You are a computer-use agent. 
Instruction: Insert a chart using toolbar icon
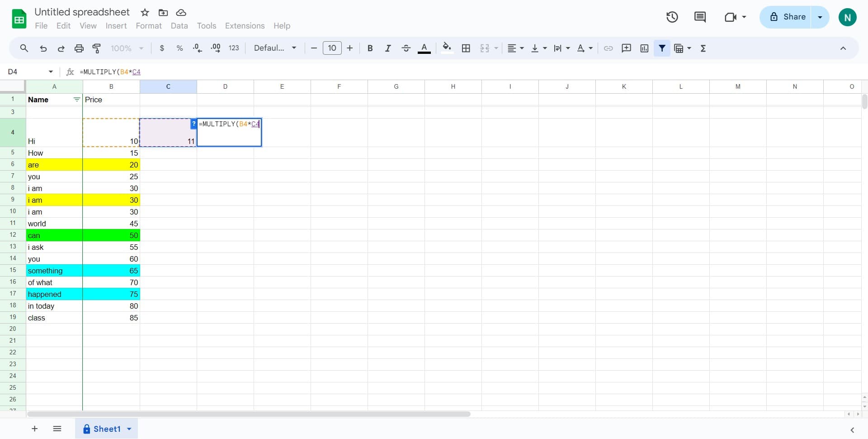[644, 48]
